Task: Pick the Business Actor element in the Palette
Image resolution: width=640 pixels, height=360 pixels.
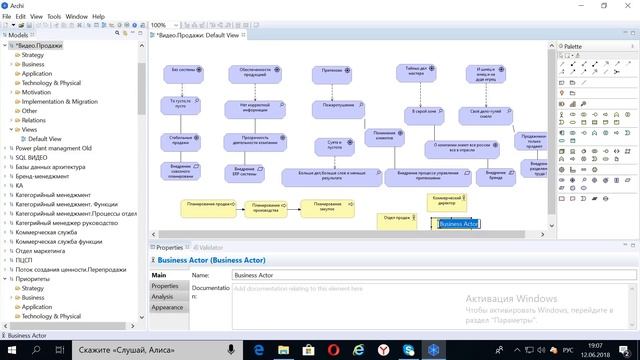Action: coord(562,115)
